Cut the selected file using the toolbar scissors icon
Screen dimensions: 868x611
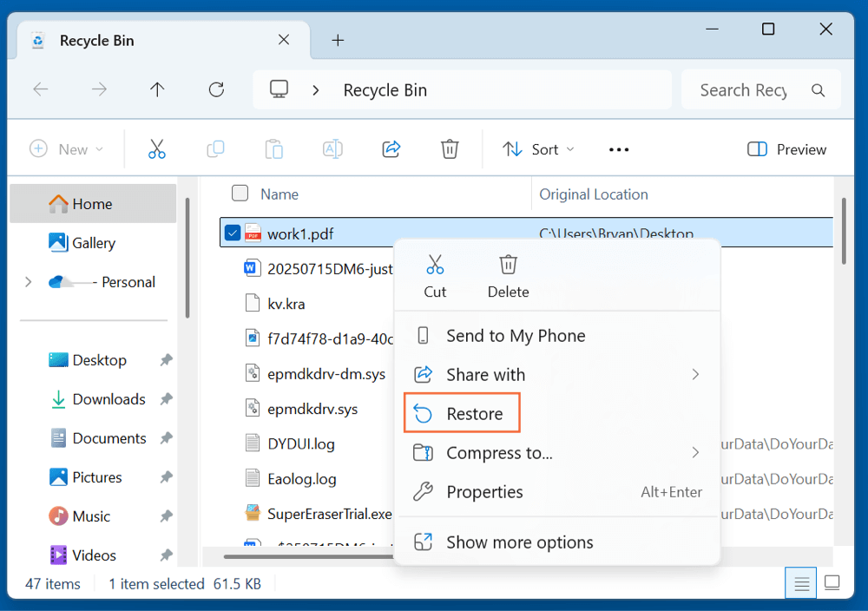[x=157, y=148]
